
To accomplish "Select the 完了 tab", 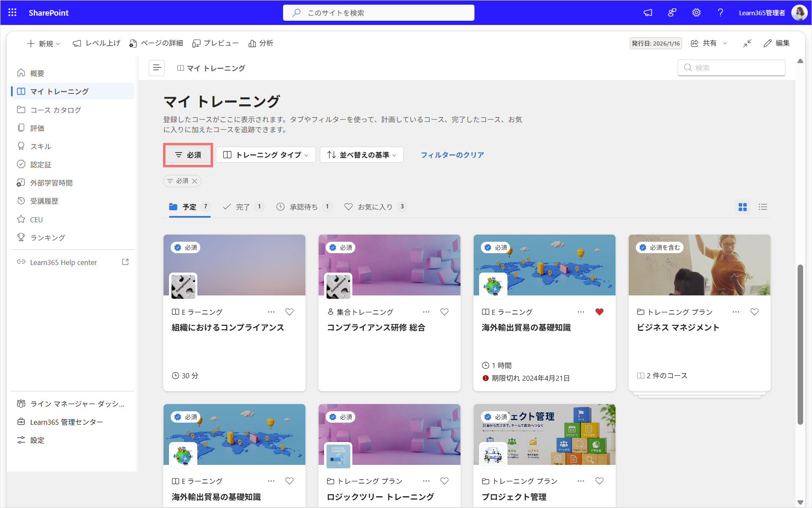I will coord(243,207).
